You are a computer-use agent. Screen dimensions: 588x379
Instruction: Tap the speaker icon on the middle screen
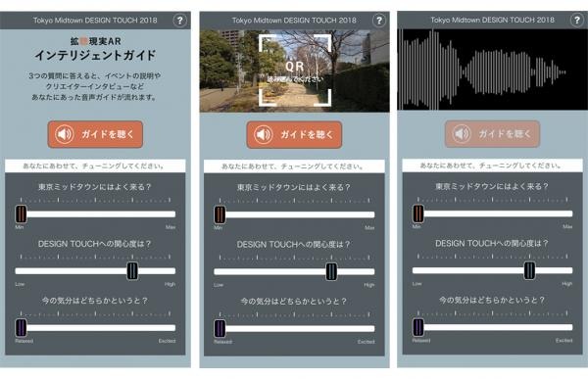(x=264, y=134)
